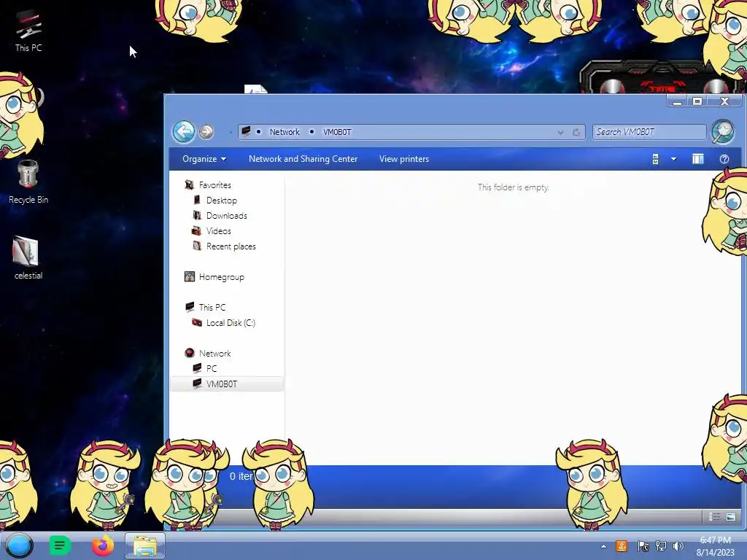Screen dimensions: 747x560
Task: Open celestial desktop shortcut
Action: [x=28, y=258]
